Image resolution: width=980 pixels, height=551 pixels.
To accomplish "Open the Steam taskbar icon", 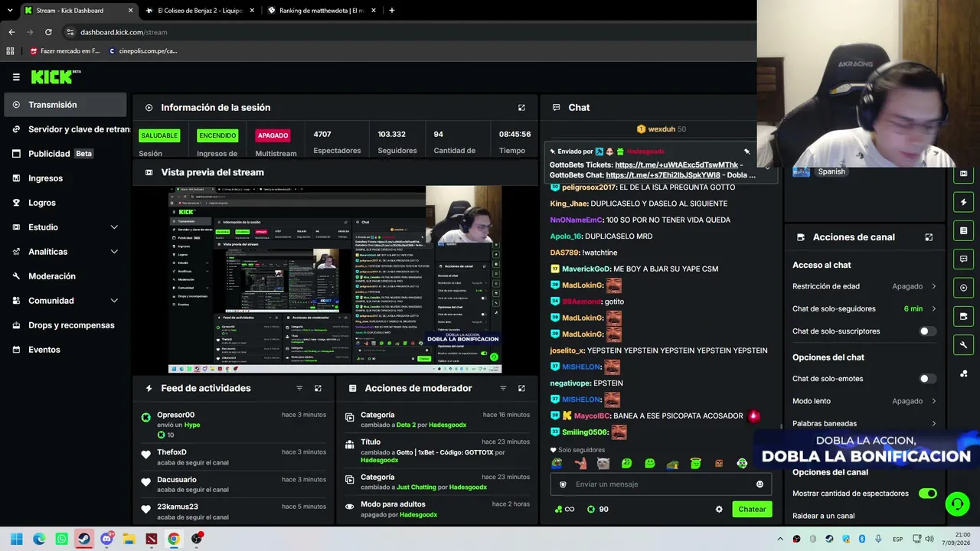I will [x=84, y=539].
